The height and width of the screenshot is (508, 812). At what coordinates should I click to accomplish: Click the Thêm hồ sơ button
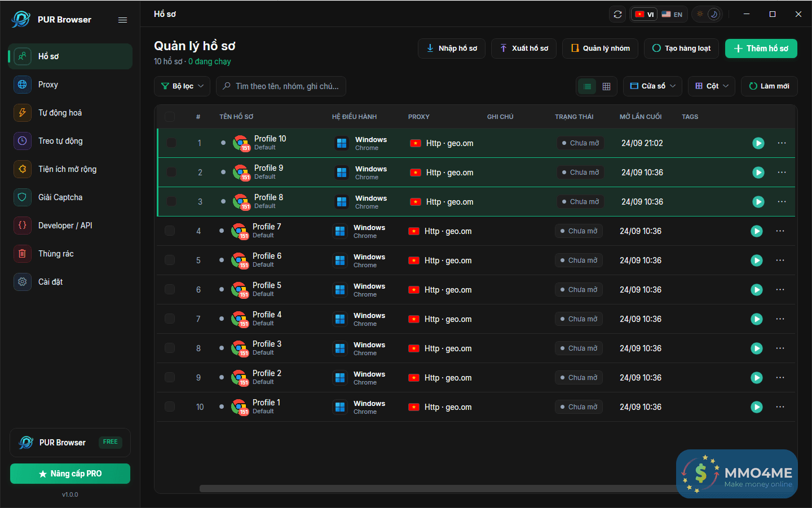[x=761, y=48]
